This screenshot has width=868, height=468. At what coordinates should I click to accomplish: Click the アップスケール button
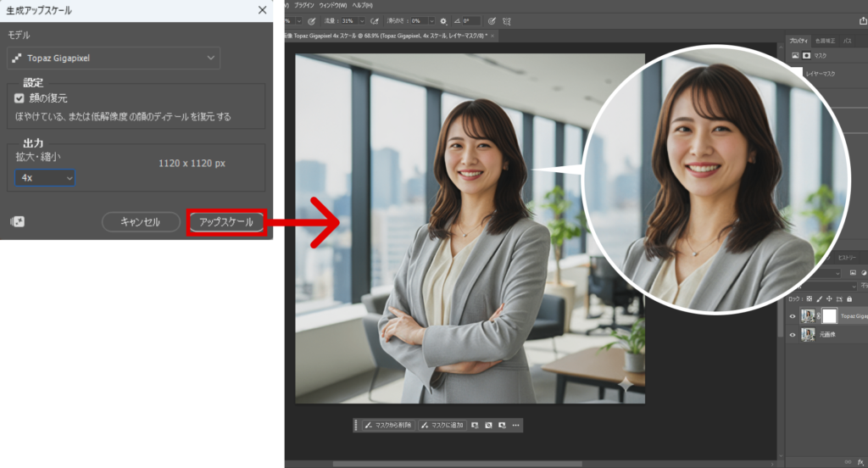pos(225,222)
